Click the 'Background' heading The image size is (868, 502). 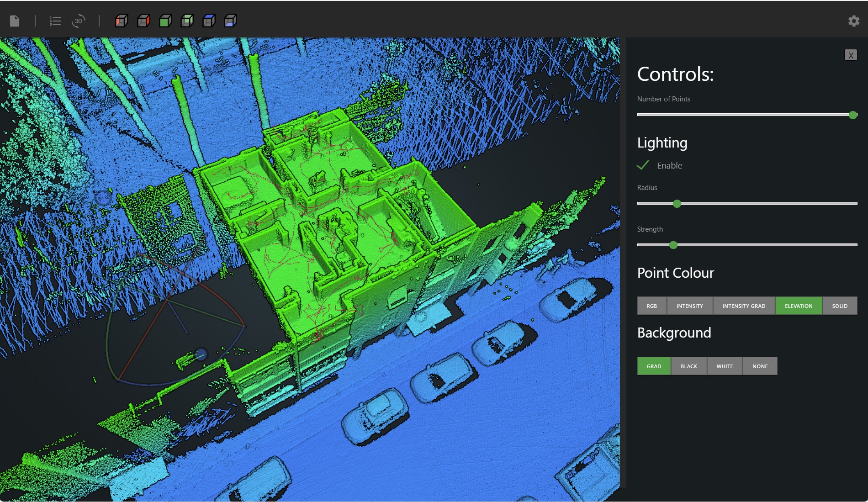[x=674, y=333]
